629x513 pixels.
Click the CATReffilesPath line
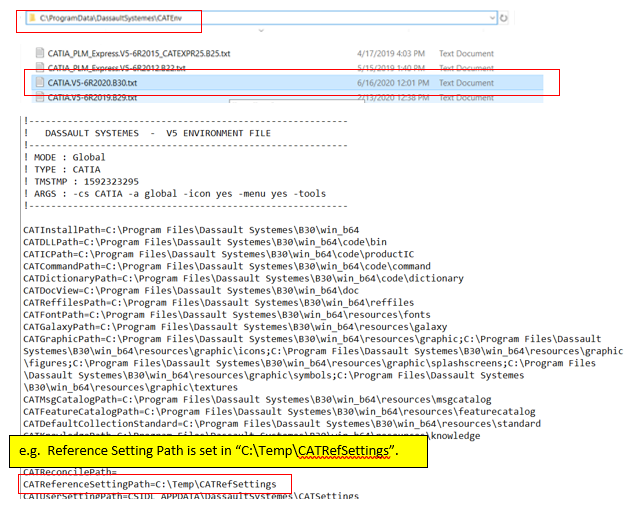(219, 302)
